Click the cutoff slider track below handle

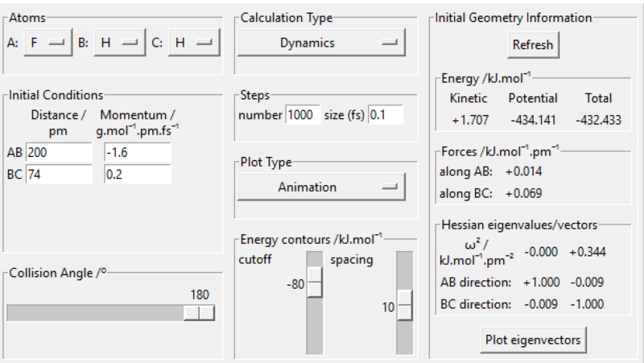(315, 330)
